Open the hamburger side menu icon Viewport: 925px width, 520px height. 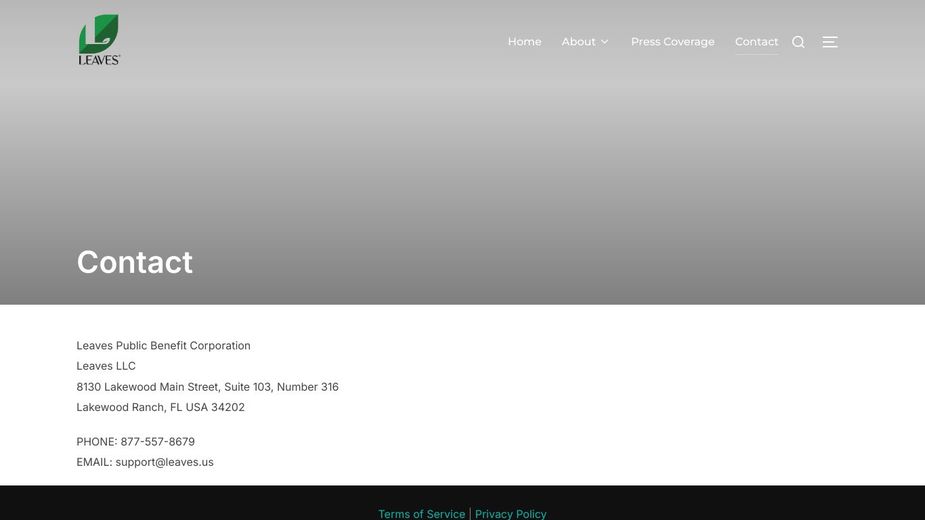click(830, 42)
